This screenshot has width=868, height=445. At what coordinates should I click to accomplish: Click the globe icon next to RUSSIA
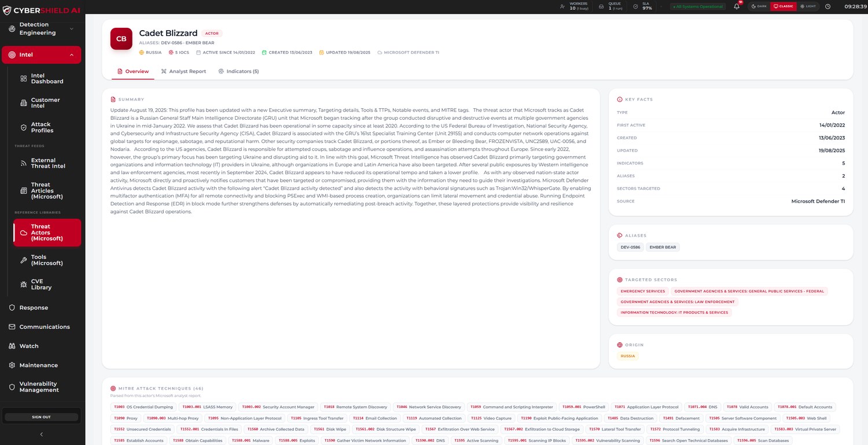tap(142, 52)
